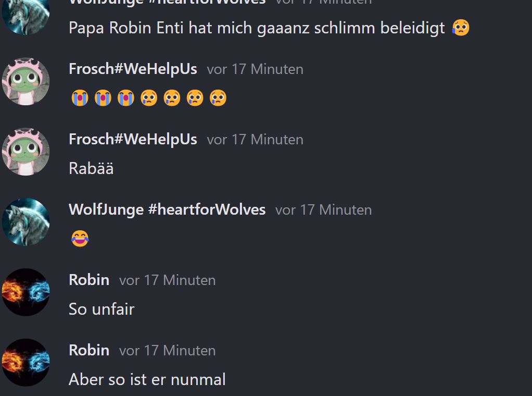Click the wolf avatar beside "Papa Robin Enti" message
This screenshot has height=396, width=532.
pos(26,16)
